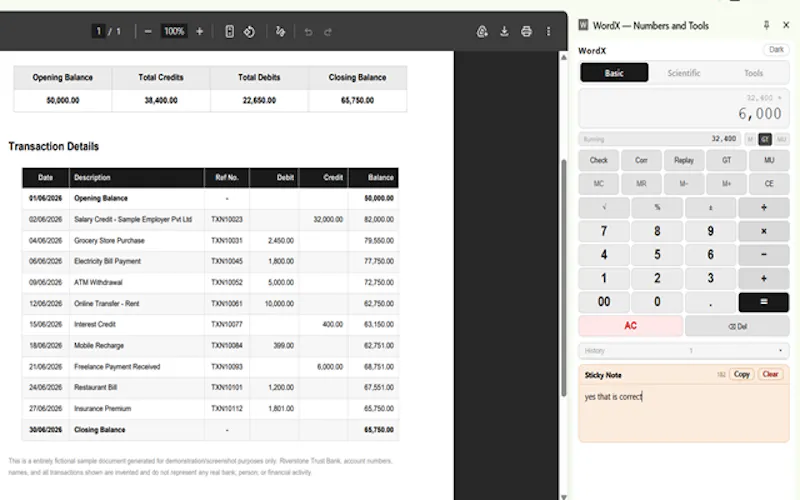Print the bank statement PDF
The image size is (800, 500).
527,32
